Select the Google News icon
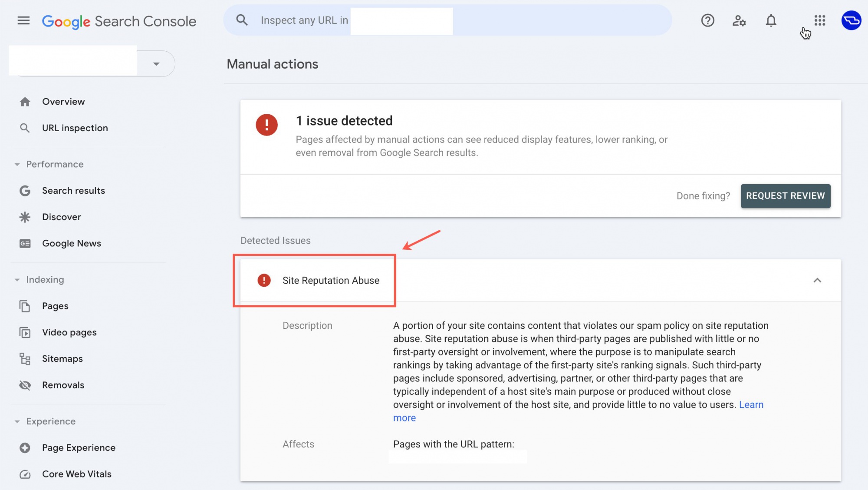This screenshot has height=490, width=868. pyautogui.click(x=24, y=244)
